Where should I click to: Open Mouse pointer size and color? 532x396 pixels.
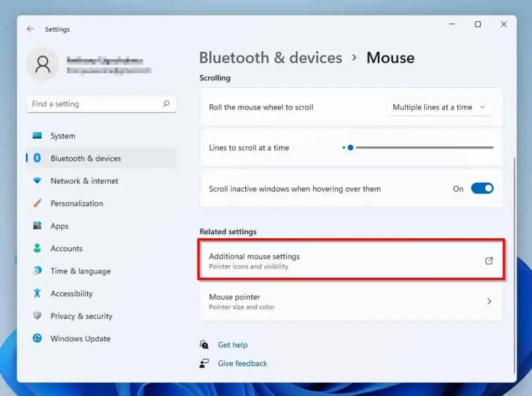coord(351,302)
